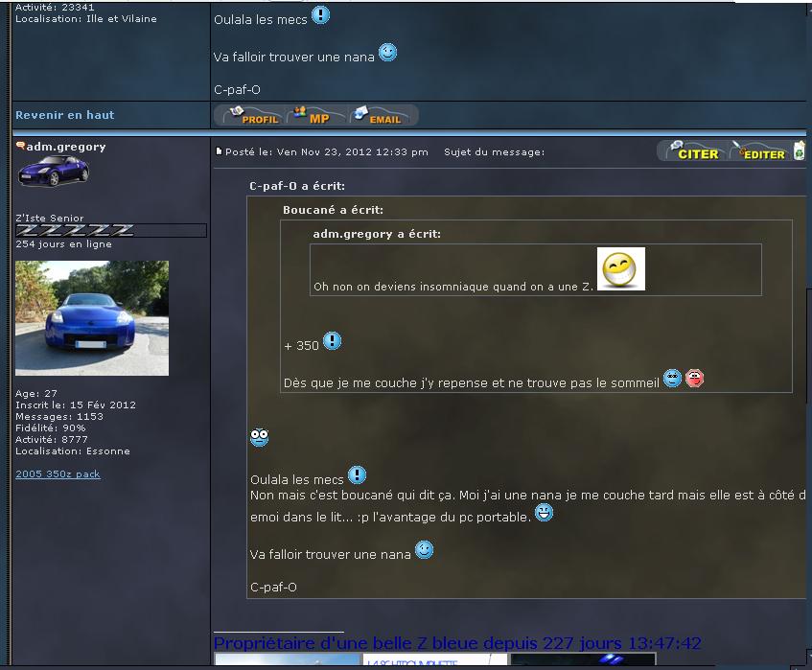Viewport: 812px width, 670px height.
Task: Click the PROFIL button
Action: (250, 116)
